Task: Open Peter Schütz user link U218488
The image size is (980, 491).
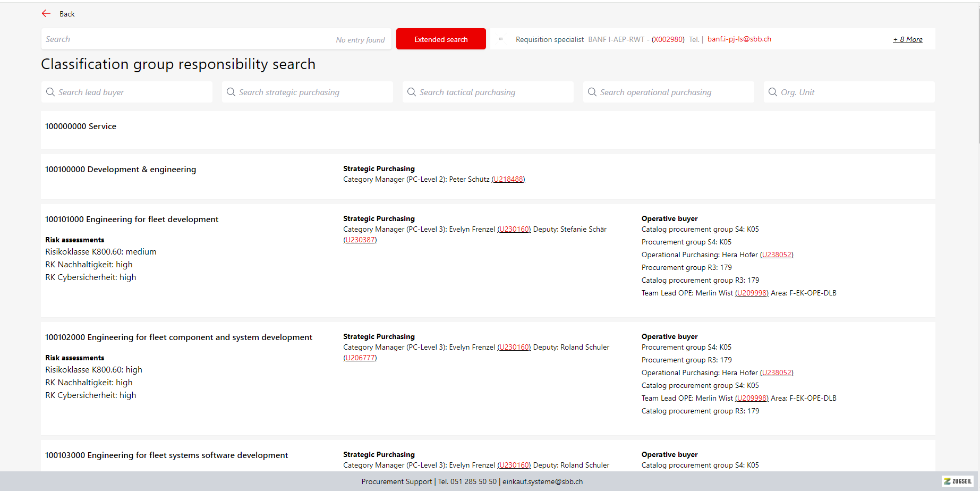Action: pos(508,180)
